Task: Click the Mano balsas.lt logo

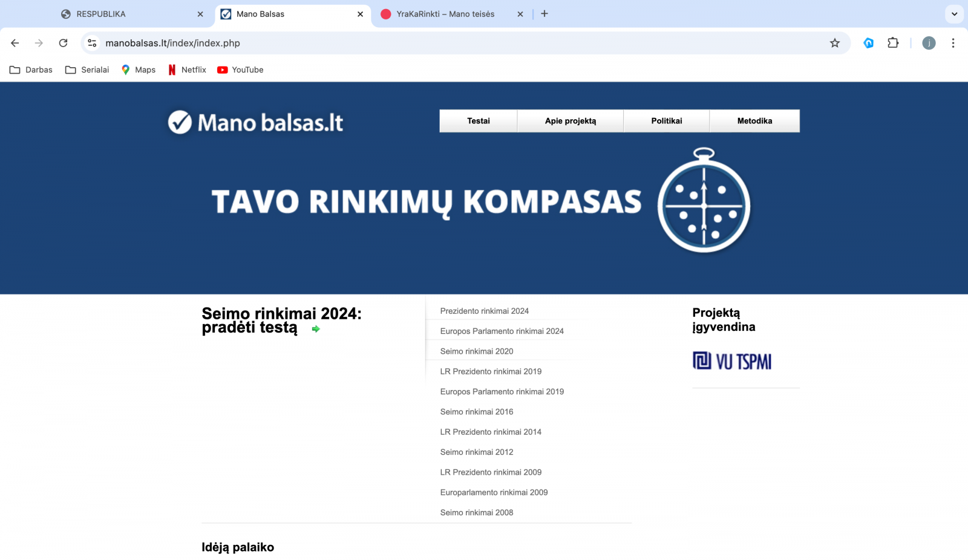Action: [x=255, y=122]
